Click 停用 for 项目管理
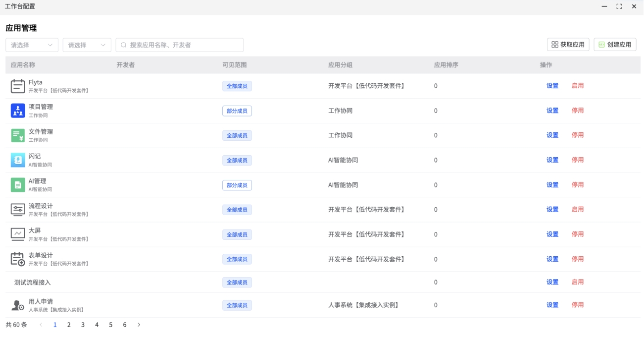This screenshot has height=341, width=644. [578, 111]
